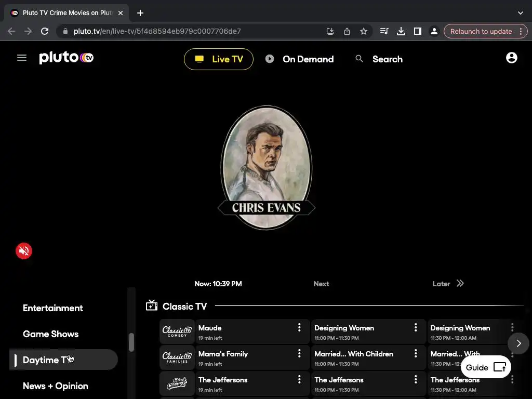Viewport: 532px width, 399px height.
Task: Open the Chrome three-dot menu
Action: click(x=521, y=31)
